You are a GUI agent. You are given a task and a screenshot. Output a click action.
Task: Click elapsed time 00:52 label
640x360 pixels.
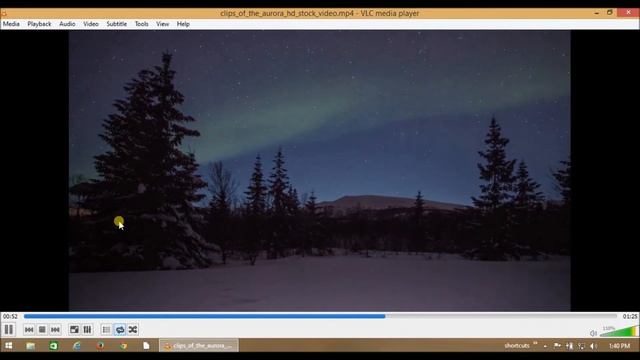[10, 316]
